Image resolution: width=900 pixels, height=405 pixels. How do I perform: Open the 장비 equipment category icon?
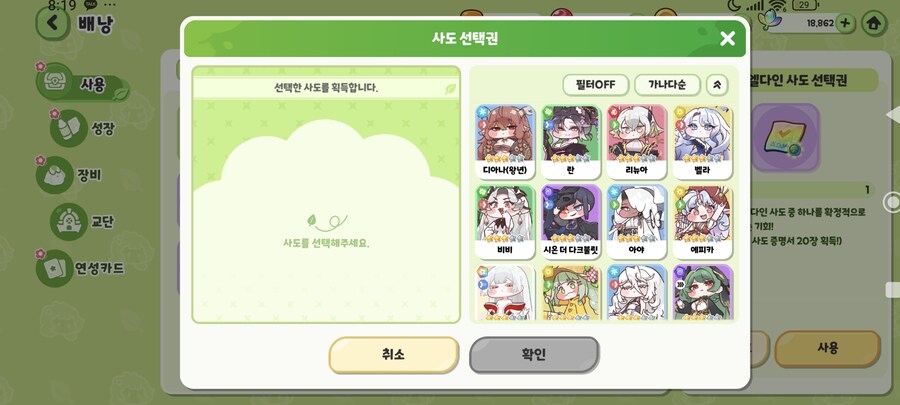55,174
